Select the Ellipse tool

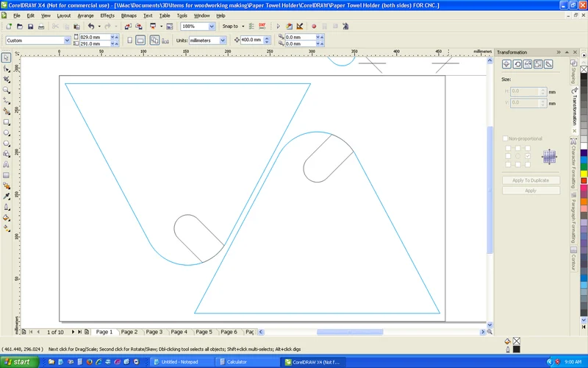[x=7, y=133]
